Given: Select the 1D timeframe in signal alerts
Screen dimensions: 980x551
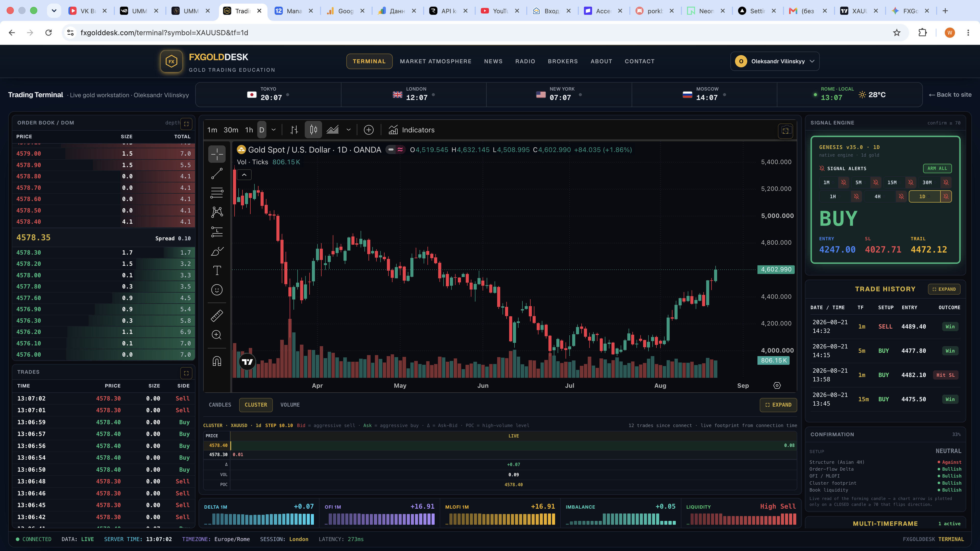Looking at the screenshot, I should [x=924, y=197].
